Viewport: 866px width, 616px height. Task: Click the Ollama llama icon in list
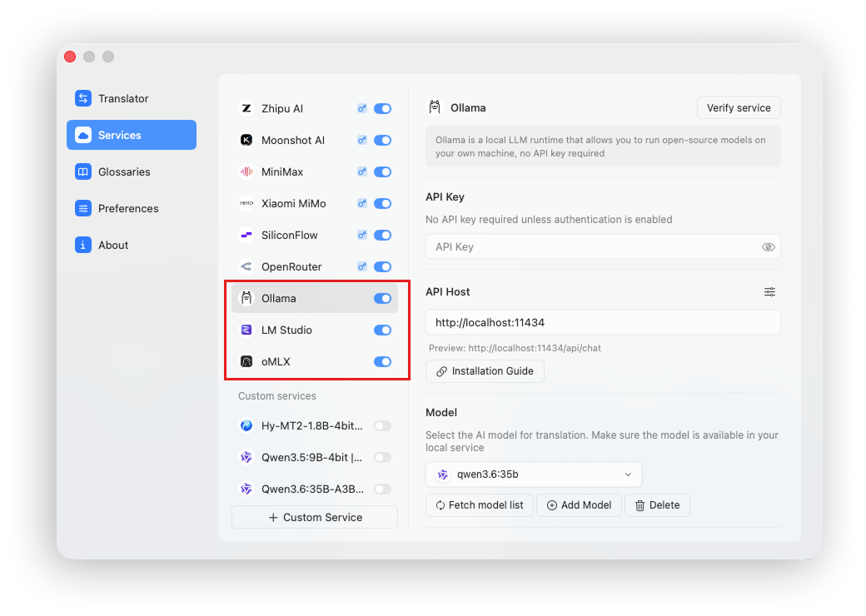click(246, 299)
